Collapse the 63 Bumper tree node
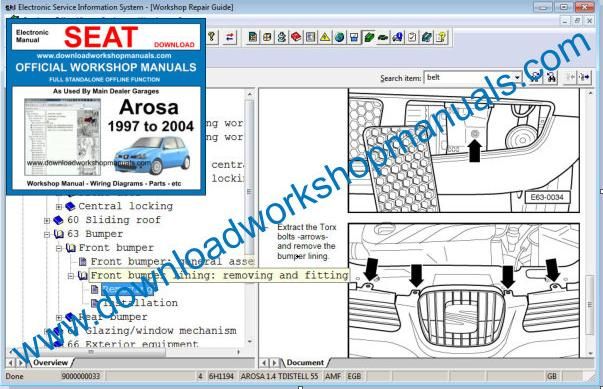The image size is (603, 389). tap(47, 234)
